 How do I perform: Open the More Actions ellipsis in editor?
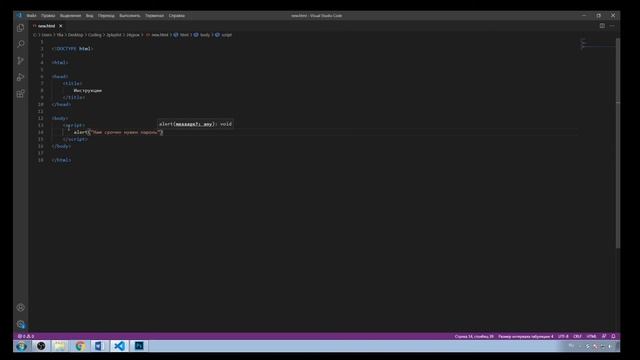[612, 26]
